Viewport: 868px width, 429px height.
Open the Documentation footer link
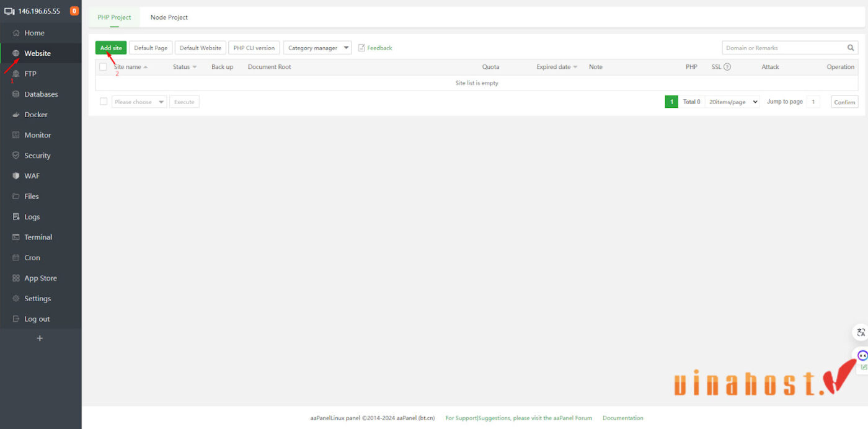[622, 418]
